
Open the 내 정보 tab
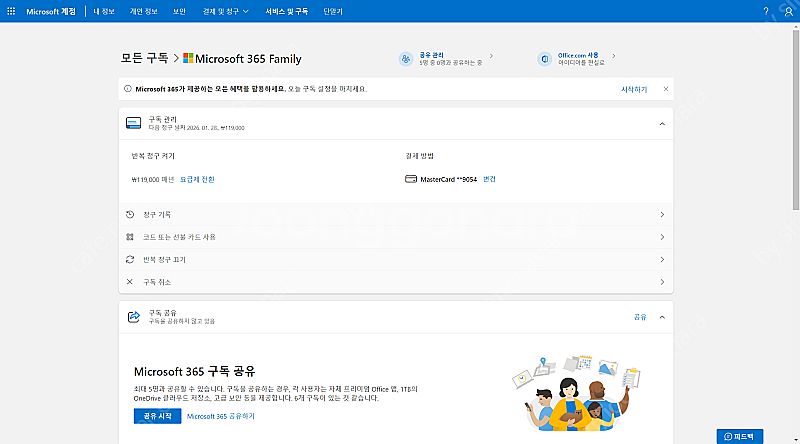tap(104, 11)
